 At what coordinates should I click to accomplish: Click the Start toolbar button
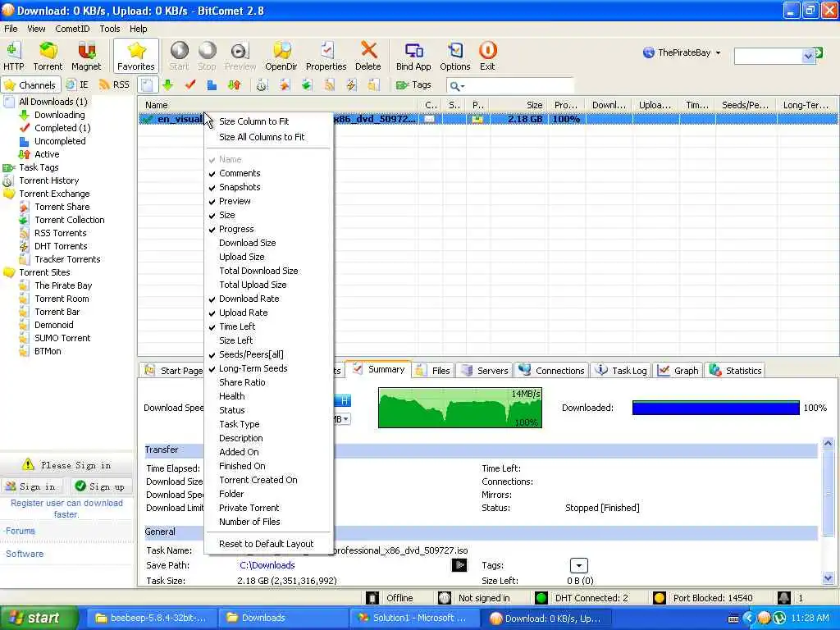click(179, 56)
